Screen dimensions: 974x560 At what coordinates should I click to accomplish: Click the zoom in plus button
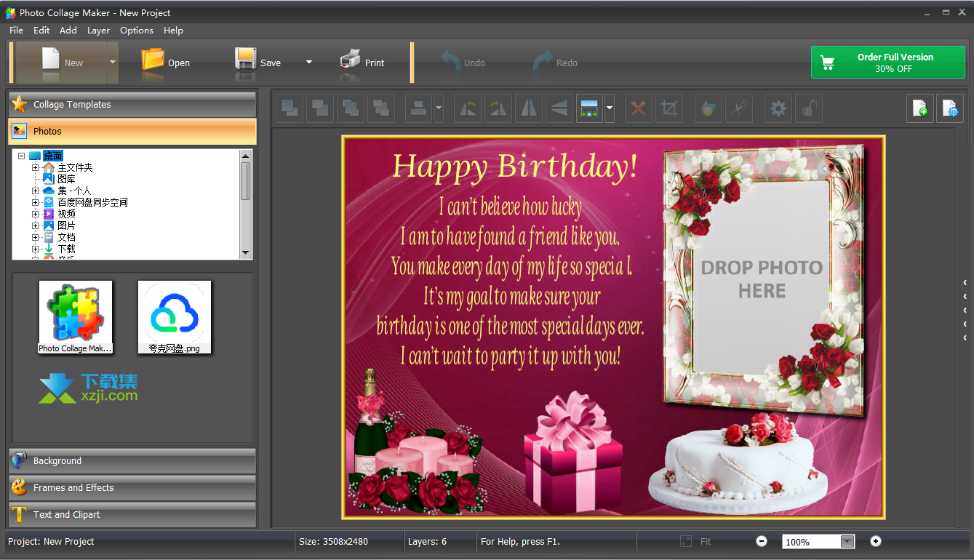tap(876, 541)
